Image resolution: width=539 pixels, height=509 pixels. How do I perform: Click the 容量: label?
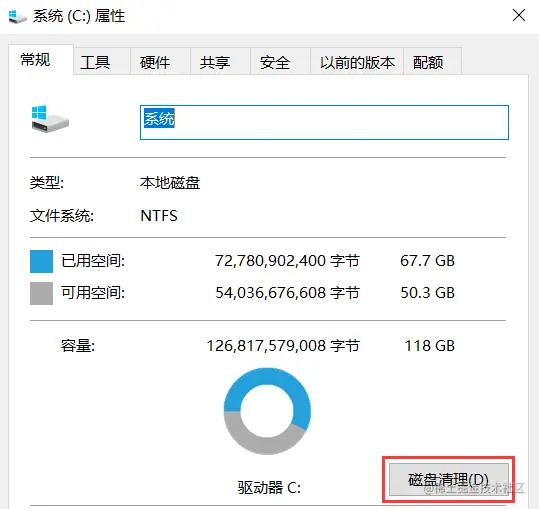pos(78,346)
